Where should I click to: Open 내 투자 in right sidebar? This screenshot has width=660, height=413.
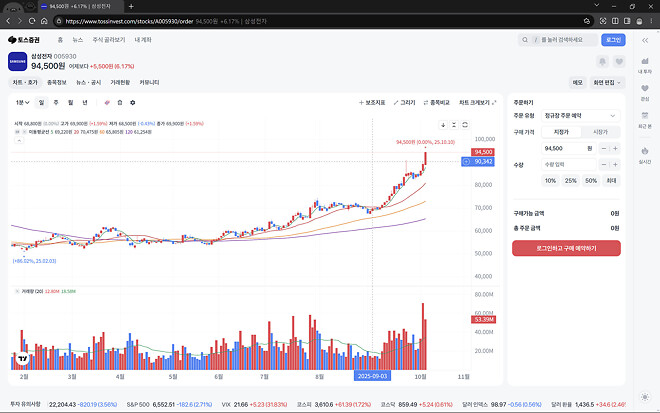point(644,65)
